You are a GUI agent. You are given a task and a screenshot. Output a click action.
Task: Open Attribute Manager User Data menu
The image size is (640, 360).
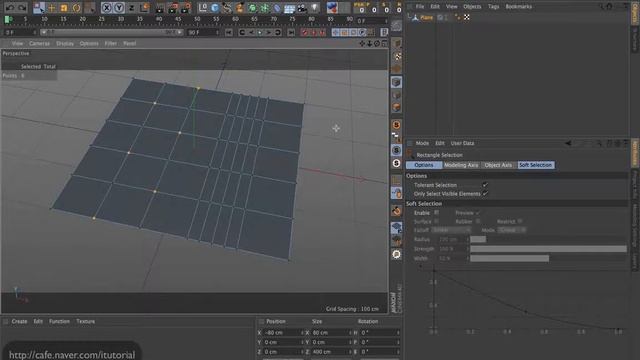(x=462, y=143)
